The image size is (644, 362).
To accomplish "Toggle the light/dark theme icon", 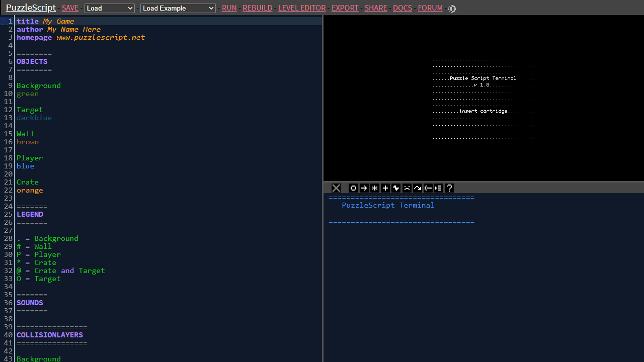I will click(x=452, y=9).
